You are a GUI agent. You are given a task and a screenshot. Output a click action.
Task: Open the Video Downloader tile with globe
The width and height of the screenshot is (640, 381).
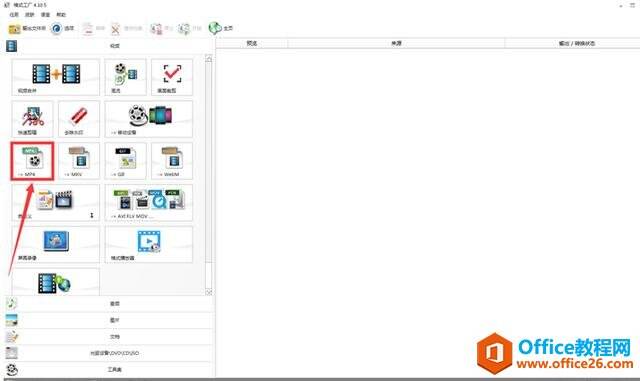[x=56, y=282]
